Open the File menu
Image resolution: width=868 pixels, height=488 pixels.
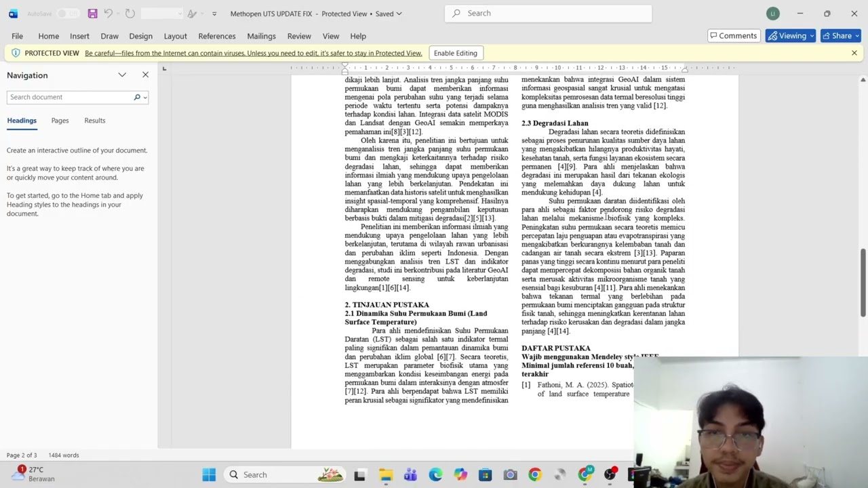[17, 36]
